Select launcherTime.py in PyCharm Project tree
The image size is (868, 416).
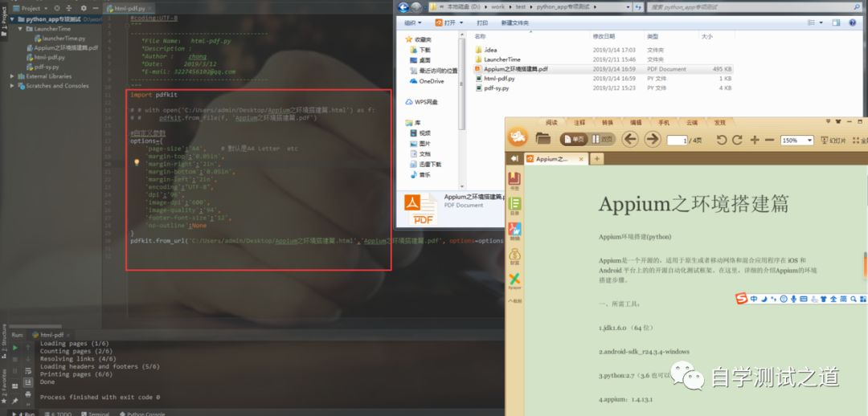pos(63,39)
